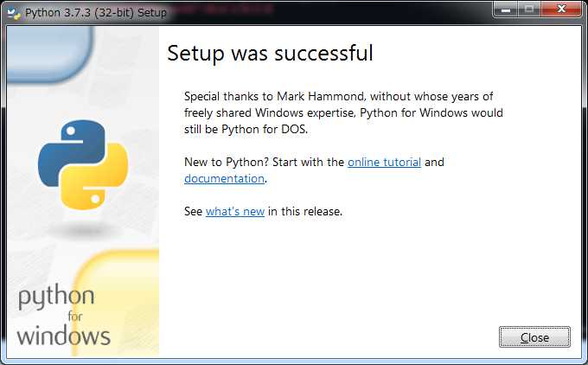Click the small 'for' word in the sidebar

click(x=75, y=317)
